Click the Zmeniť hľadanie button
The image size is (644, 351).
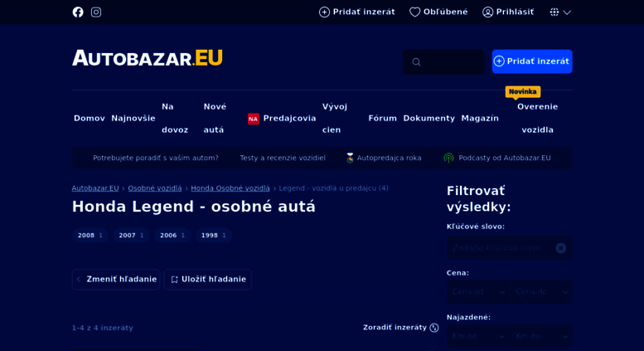coord(116,280)
